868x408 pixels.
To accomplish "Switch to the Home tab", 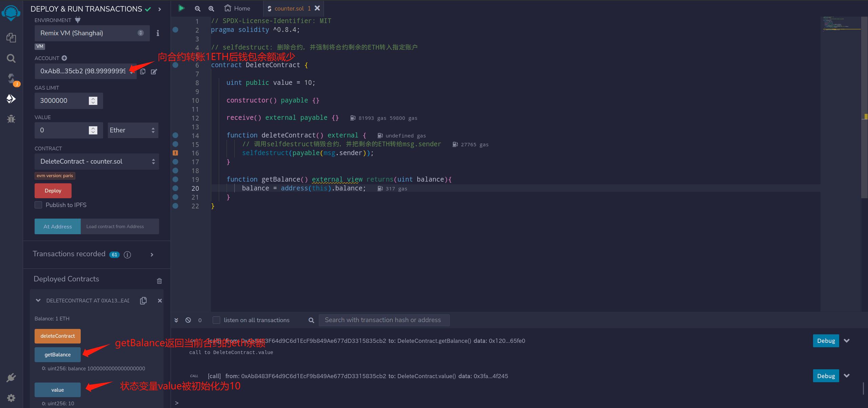I will point(237,8).
